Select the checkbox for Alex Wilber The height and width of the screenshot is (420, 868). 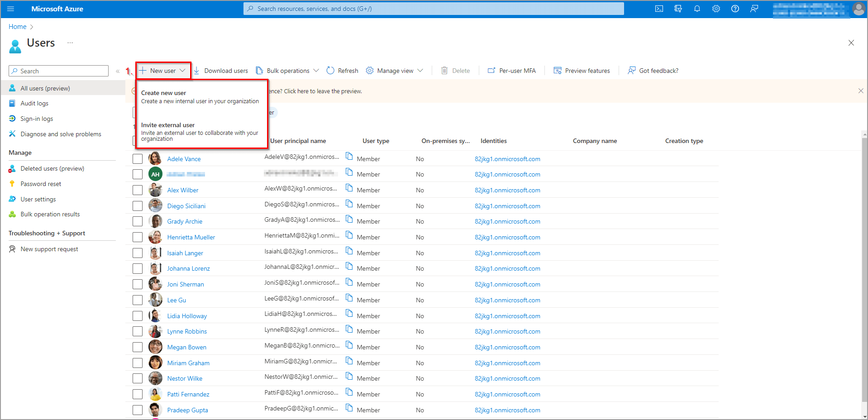(x=138, y=190)
